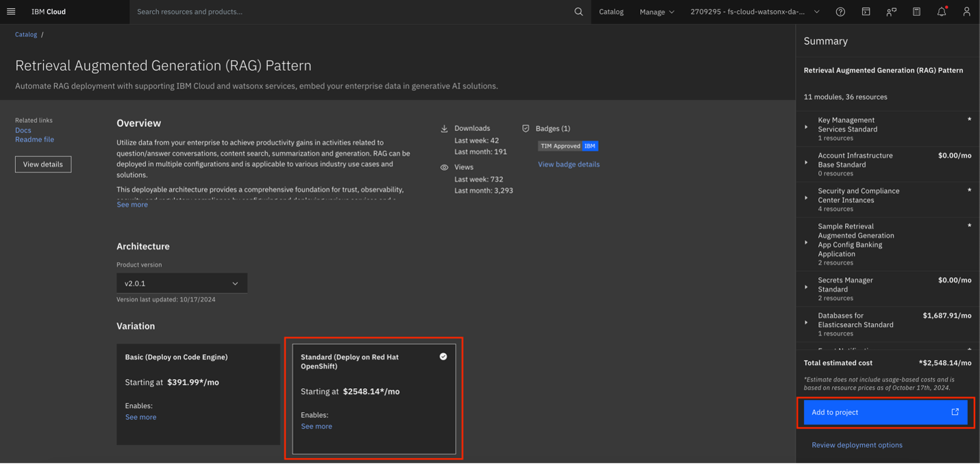Open the Manage menu
980x465 pixels.
tap(657, 12)
